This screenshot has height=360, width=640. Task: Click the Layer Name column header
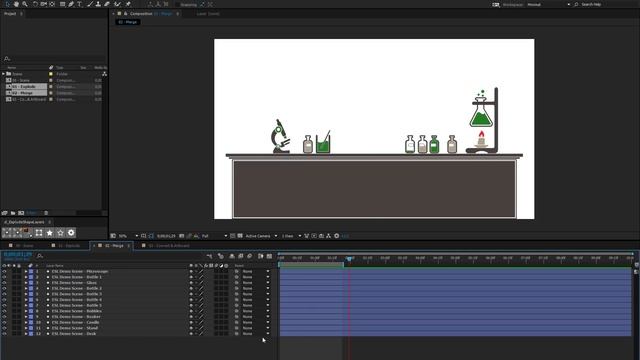(55, 266)
